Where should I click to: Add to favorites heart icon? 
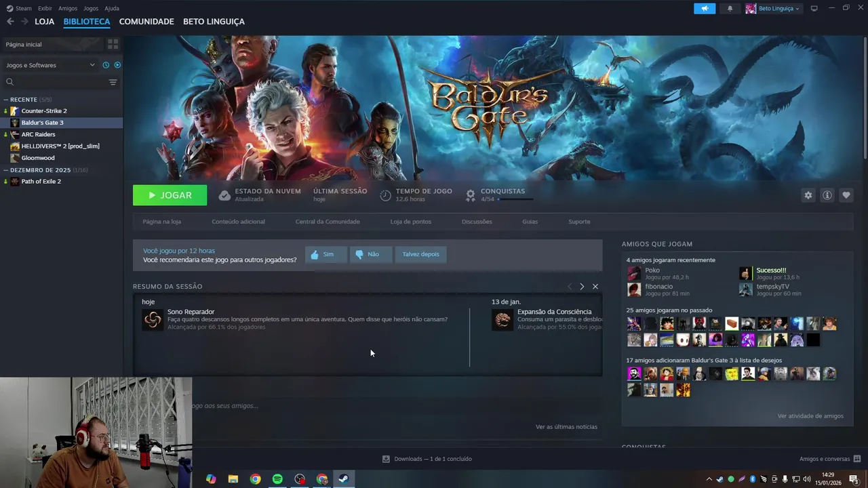pyautogui.click(x=846, y=195)
